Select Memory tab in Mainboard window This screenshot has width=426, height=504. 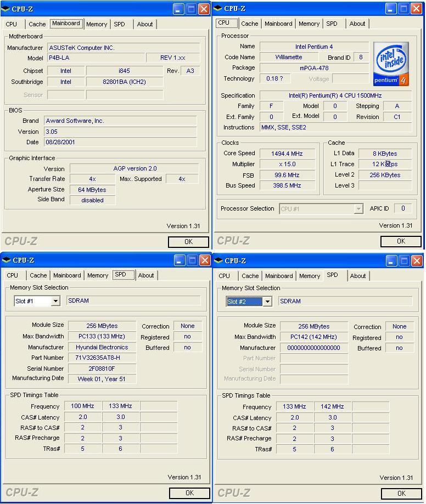tap(97, 24)
